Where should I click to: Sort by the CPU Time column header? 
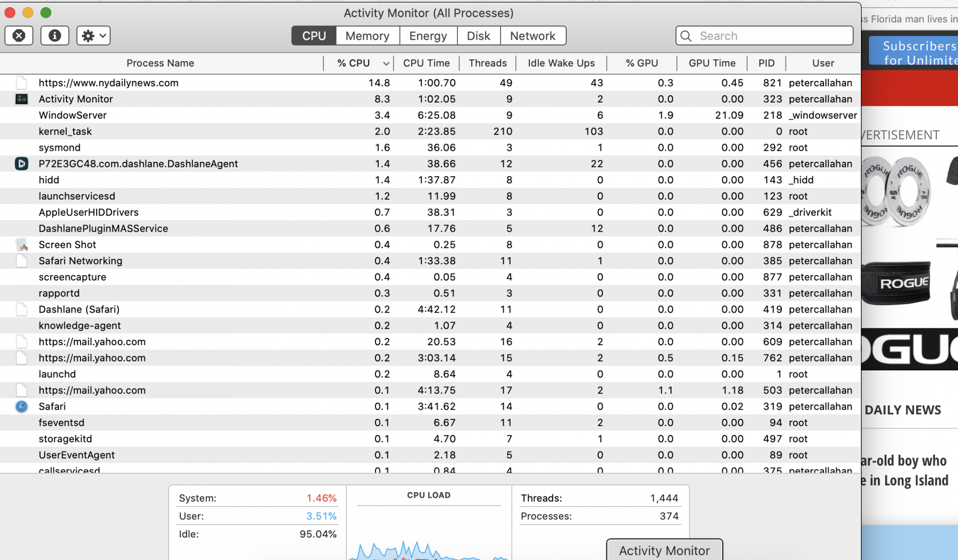coord(426,63)
